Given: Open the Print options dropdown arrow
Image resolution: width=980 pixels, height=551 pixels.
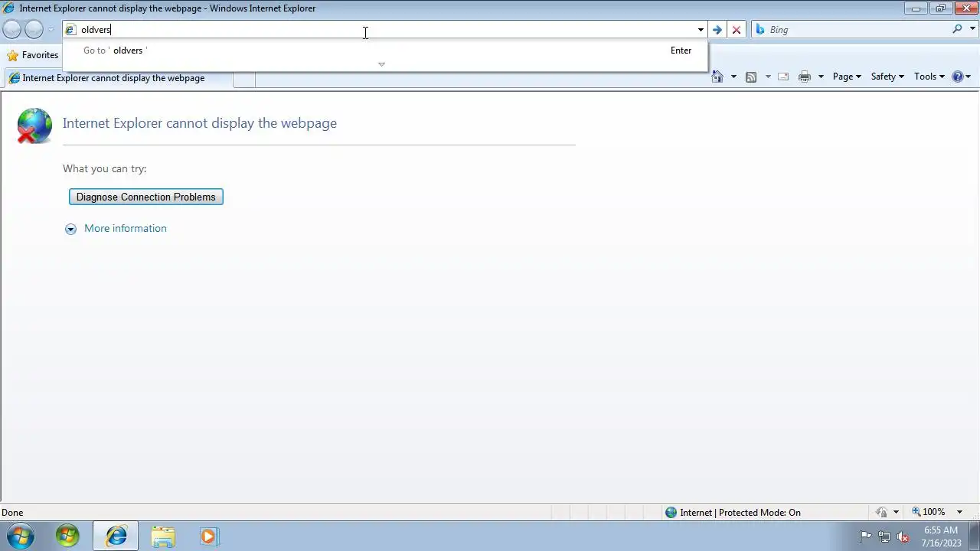Looking at the screenshot, I should tap(821, 77).
